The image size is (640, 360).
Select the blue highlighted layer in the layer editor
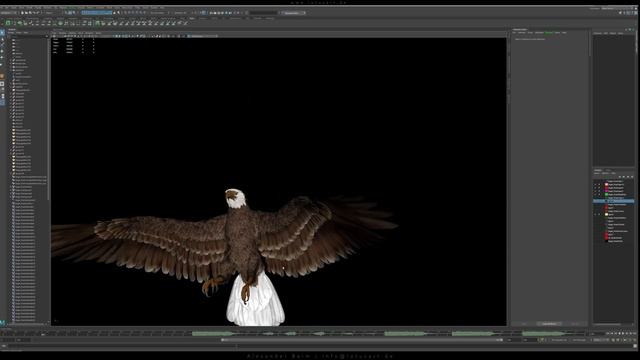click(x=613, y=201)
